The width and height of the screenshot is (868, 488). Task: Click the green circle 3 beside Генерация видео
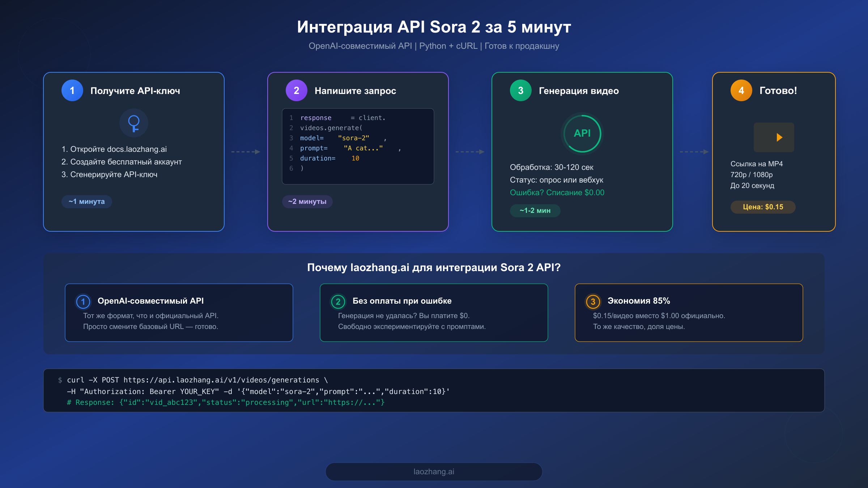coord(521,90)
